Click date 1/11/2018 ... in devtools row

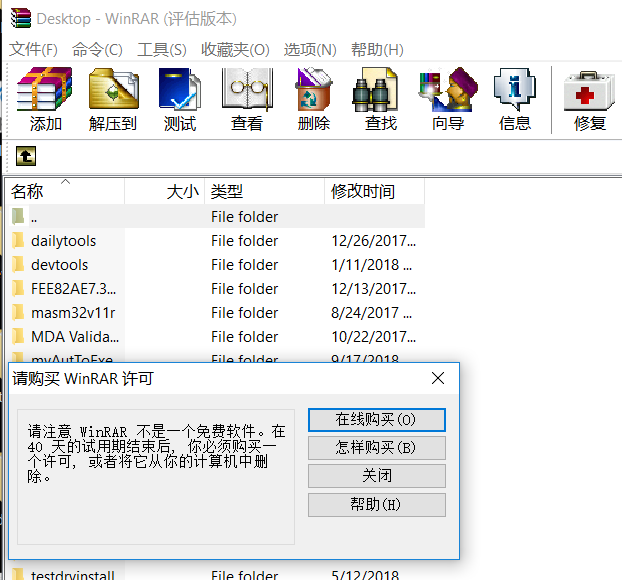click(x=371, y=265)
